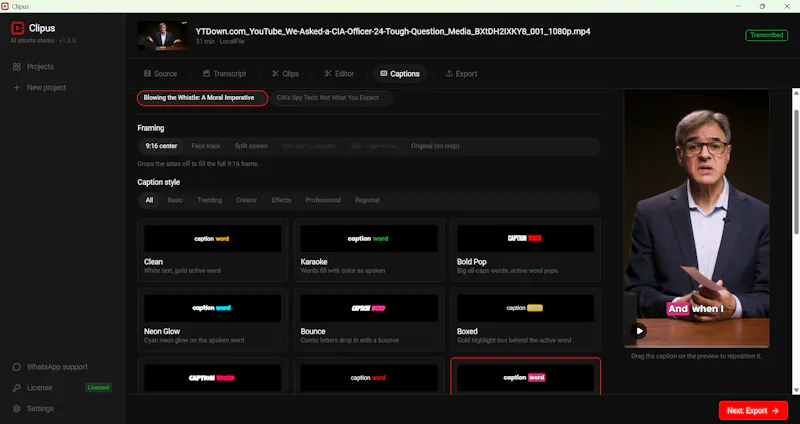Pick the Neon Glow caption style
The image size is (800, 424).
pos(212,319)
